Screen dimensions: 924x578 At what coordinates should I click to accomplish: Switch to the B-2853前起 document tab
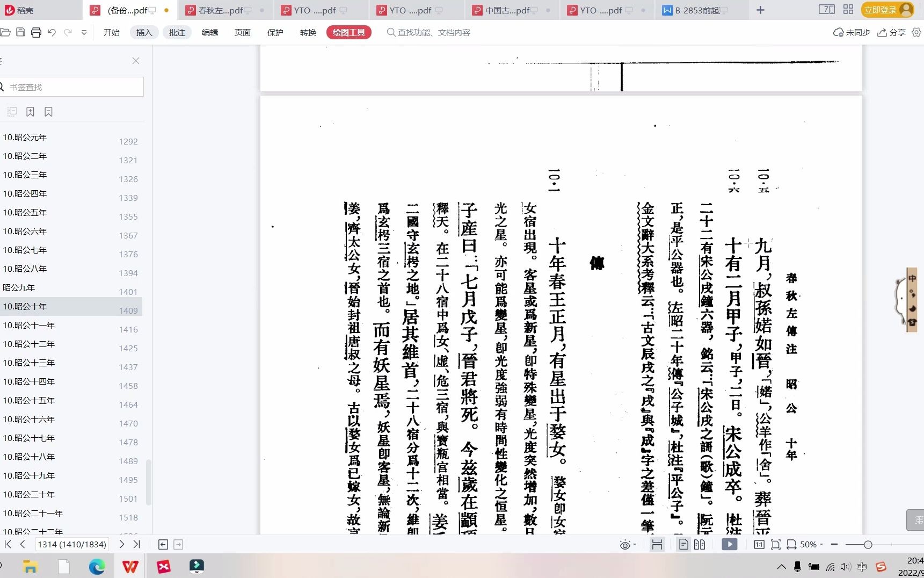[698, 10]
